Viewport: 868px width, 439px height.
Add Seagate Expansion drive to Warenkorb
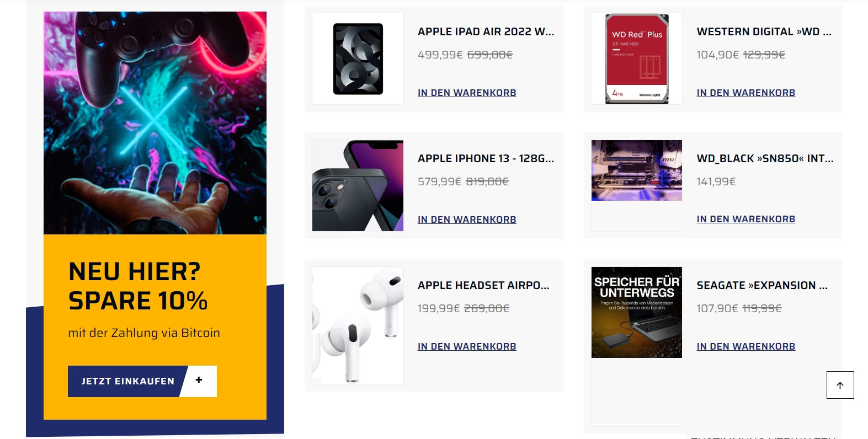(746, 346)
